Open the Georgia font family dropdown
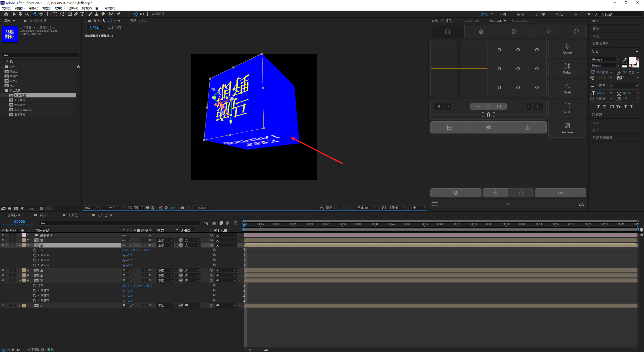This screenshot has height=352, width=644. (618, 59)
